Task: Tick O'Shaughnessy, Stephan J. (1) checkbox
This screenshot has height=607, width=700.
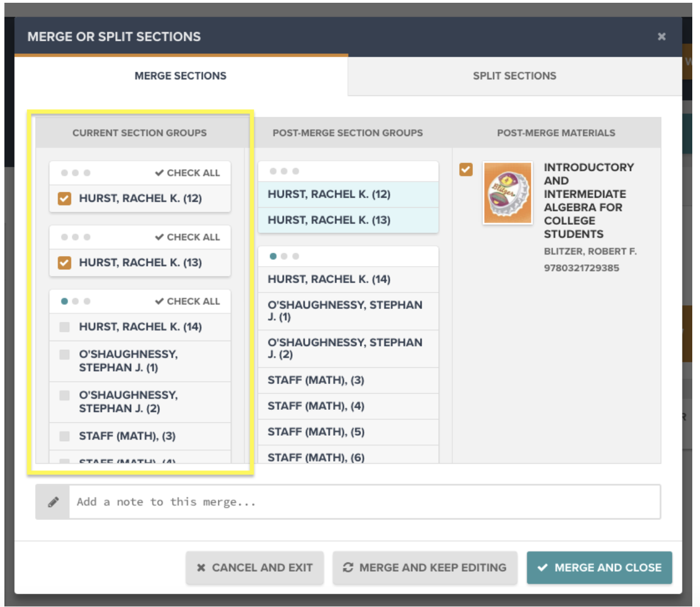Action: [64, 355]
